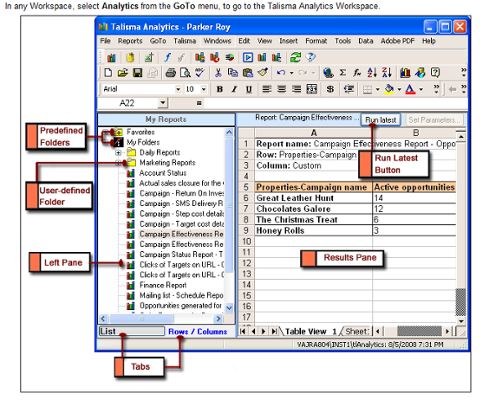Screen dimensions: 489x400
Task: Click the Run latest button
Action: point(381,120)
